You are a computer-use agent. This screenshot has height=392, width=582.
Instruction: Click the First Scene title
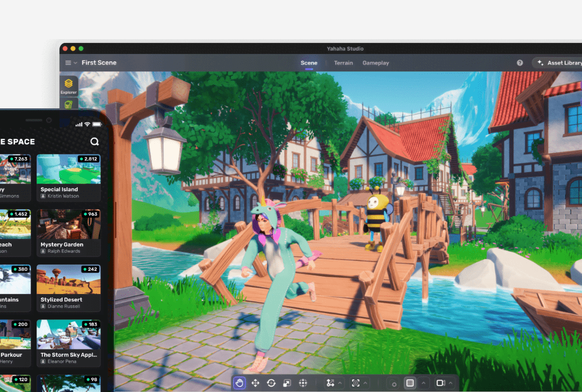point(99,63)
